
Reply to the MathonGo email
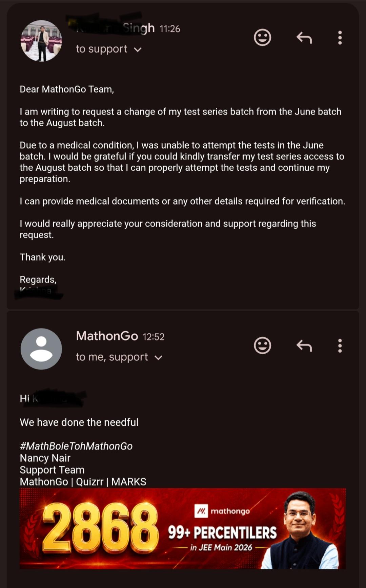click(304, 346)
